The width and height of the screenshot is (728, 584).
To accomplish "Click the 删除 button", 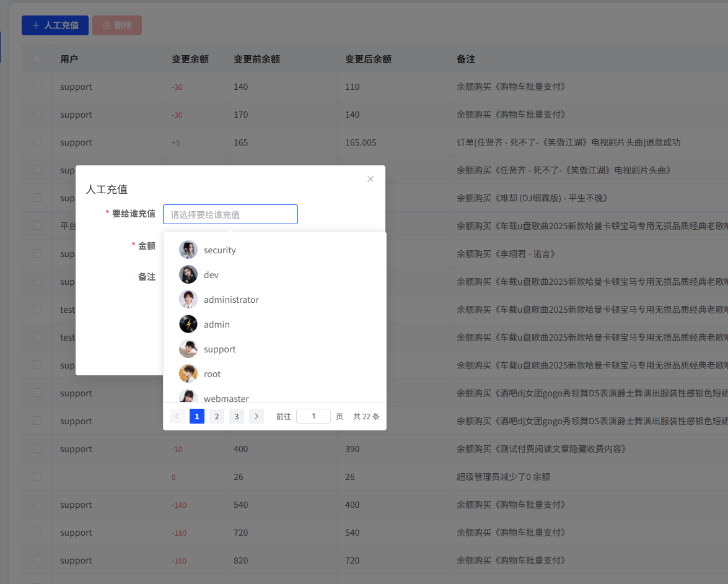I will pyautogui.click(x=116, y=25).
